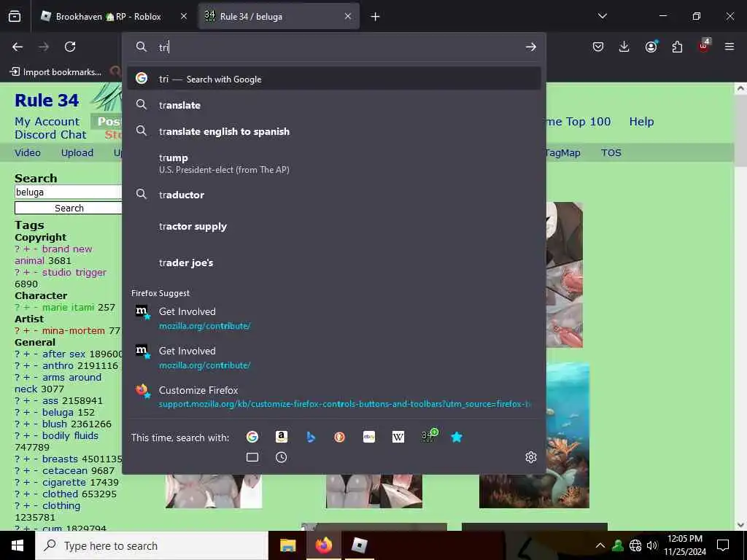Viewport: 747px width, 560px height.
Task: Pick 'translate english to spanish' suggestion
Action: [x=334, y=131]
